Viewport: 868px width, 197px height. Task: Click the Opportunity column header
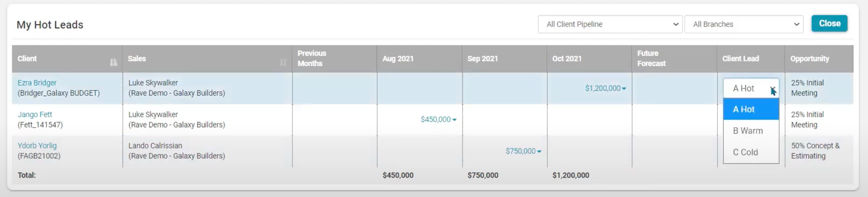[809, 59]
